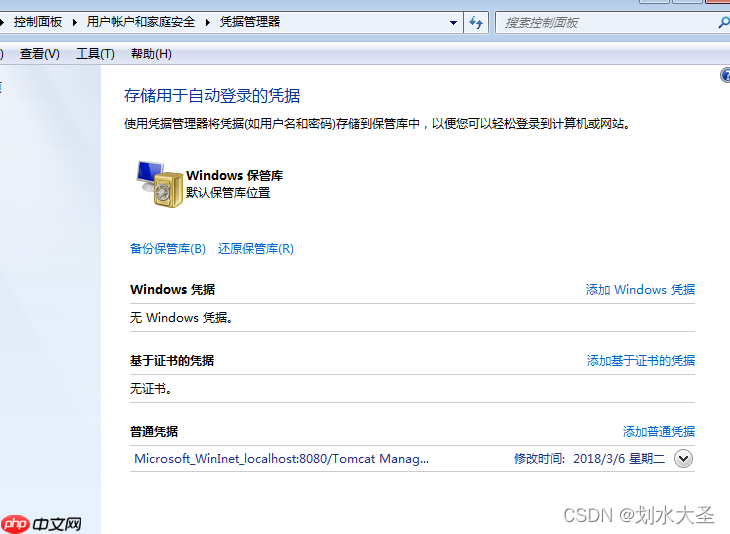Open the 查看(V) menu
Screen dimensions: 730x534
click(x=40, y=54)
